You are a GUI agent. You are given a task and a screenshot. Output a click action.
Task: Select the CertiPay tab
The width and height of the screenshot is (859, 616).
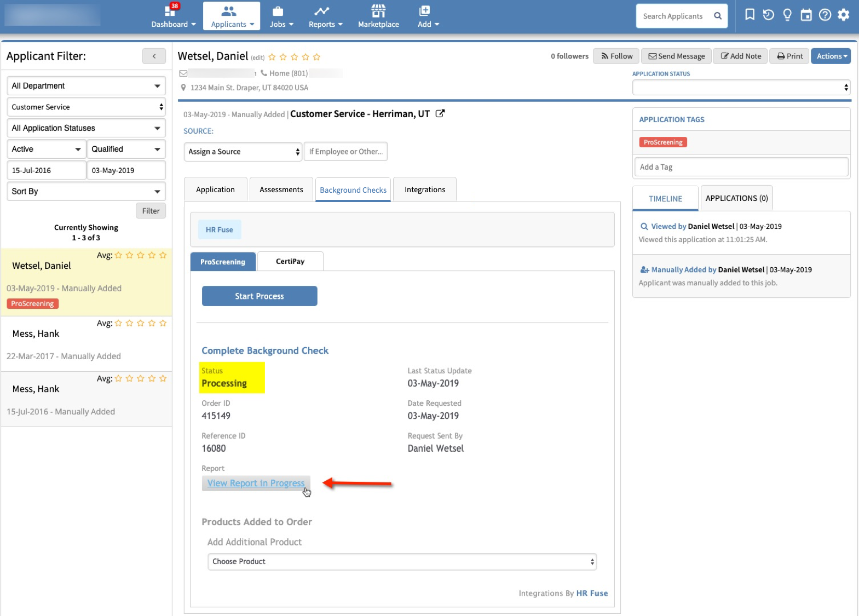(290, 261)
